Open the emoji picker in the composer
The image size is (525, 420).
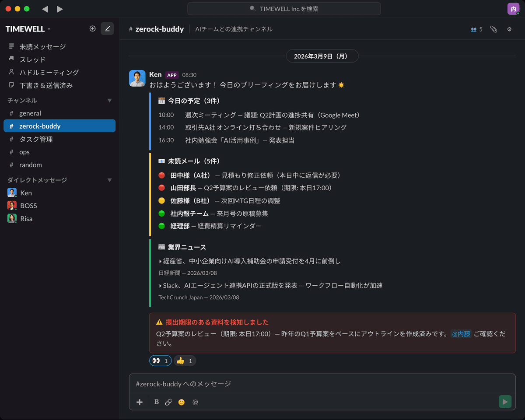[x=181, y=402]
